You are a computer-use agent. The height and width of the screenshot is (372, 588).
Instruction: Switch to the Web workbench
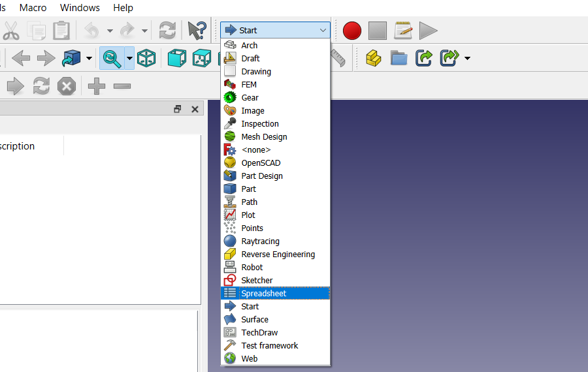coord(275,358)
